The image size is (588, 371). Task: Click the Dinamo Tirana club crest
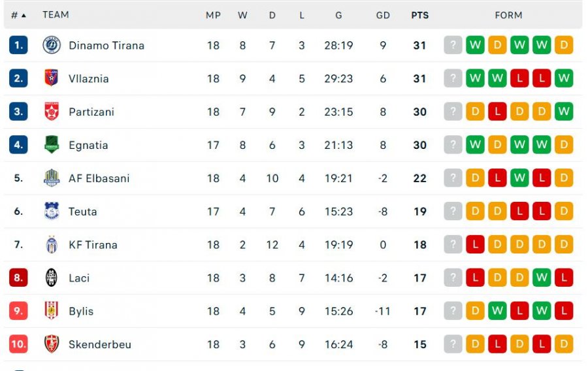pyautogui.click(x=52, y=45)
